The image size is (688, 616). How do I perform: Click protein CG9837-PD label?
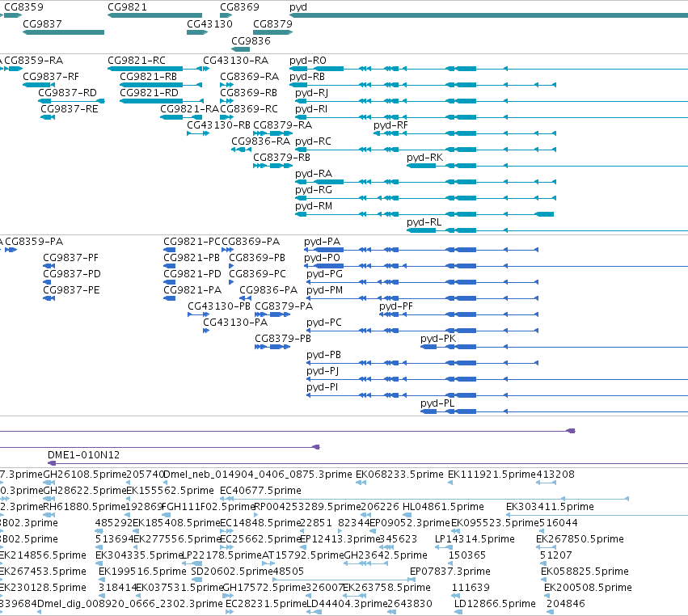(x=72, y=274)
